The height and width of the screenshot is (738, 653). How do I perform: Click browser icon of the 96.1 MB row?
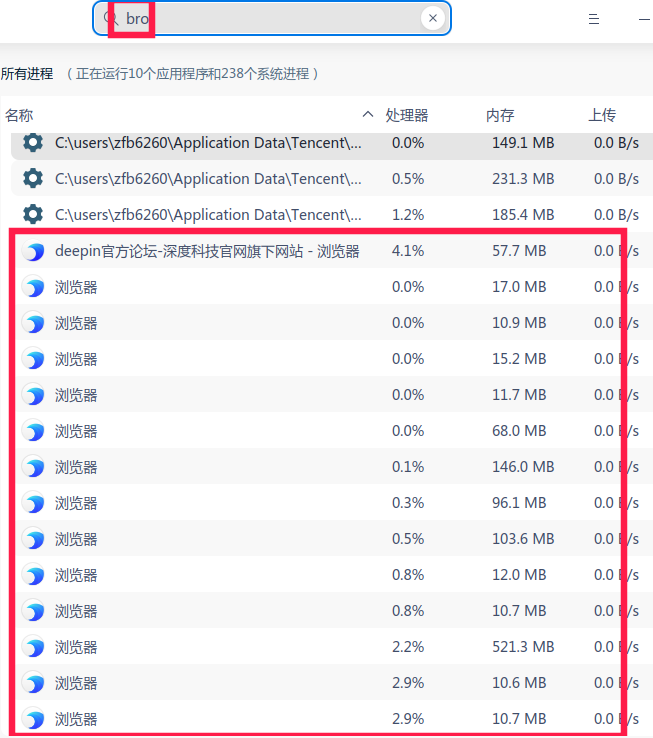(x=33, y=503)
